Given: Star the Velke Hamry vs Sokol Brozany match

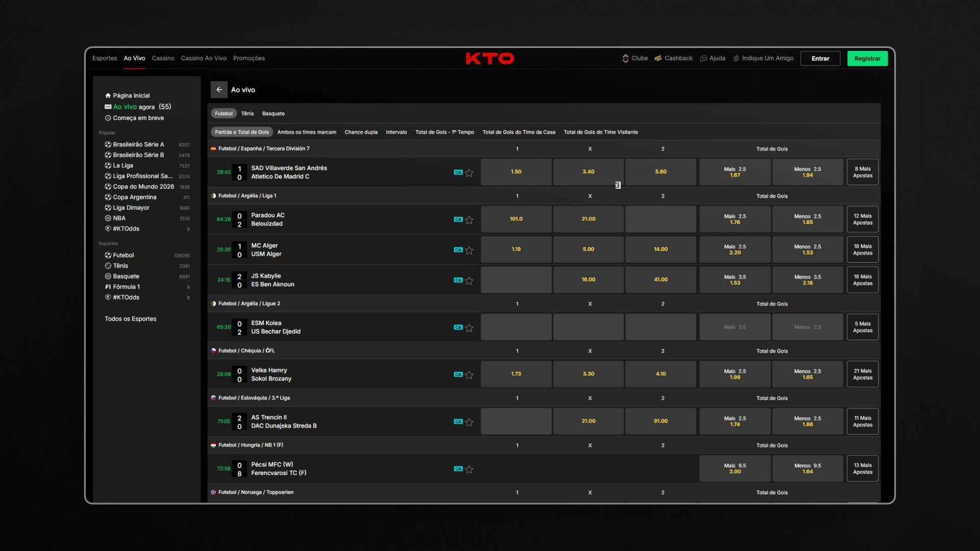Looking at the screenshot, I should click(469, 374).
